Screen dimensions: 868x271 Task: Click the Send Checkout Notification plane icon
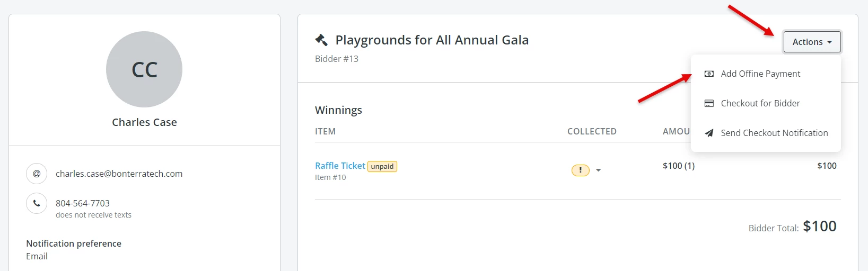coord(709,133)
